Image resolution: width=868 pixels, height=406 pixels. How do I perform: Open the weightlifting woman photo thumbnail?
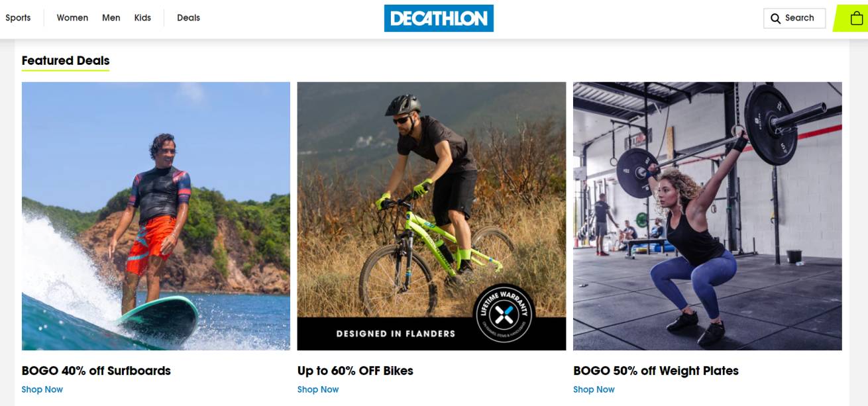(x=708, y=216)
